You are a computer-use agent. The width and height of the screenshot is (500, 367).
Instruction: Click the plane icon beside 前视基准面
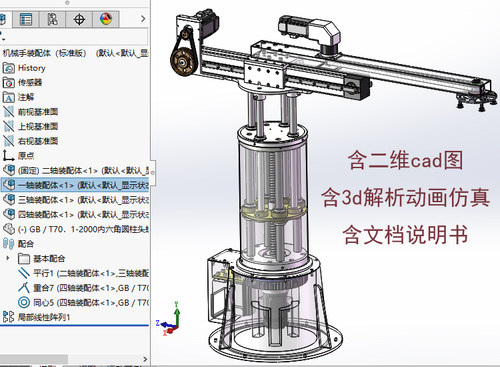click(x=9, y=112)
